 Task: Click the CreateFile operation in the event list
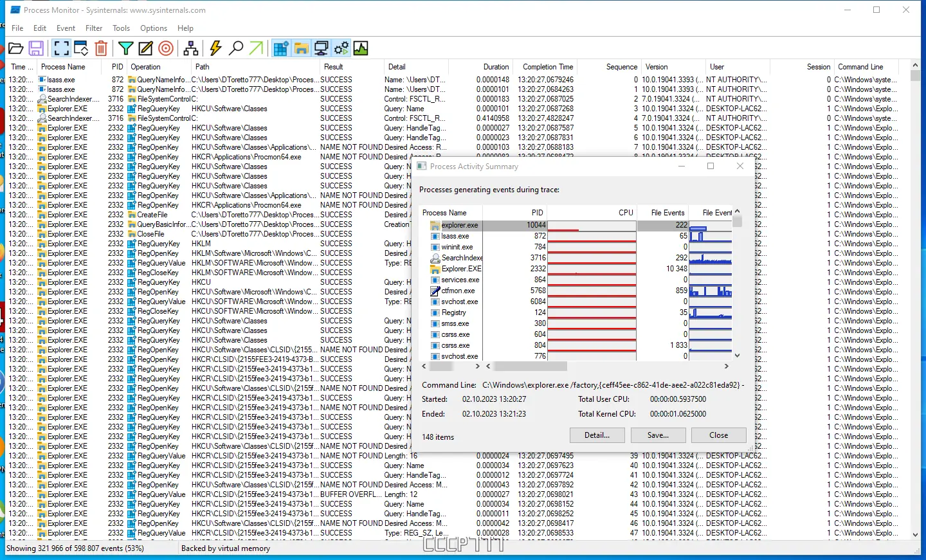152,215
